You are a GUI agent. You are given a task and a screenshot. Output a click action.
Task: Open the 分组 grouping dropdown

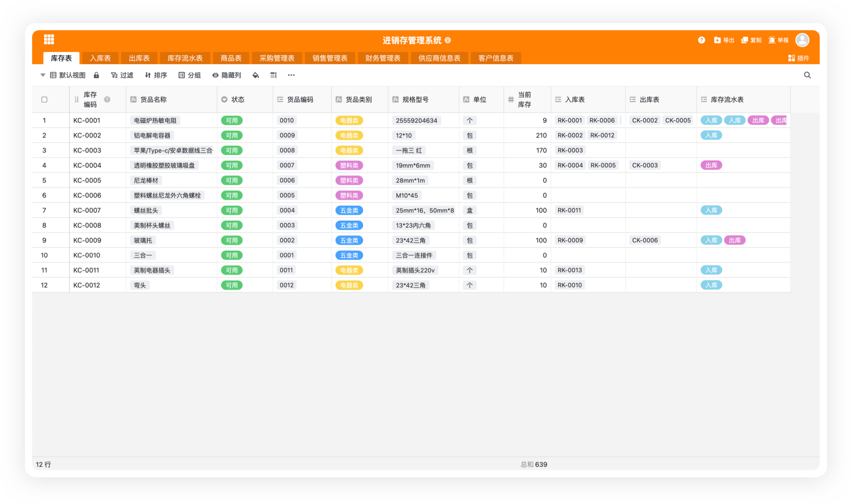click(x=190, y=75)
